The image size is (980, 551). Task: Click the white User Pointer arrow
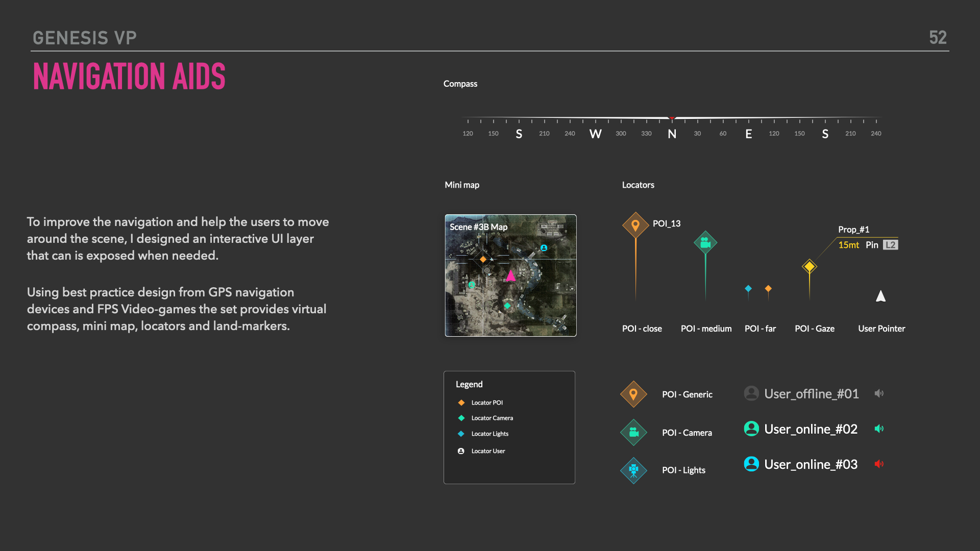880,296
